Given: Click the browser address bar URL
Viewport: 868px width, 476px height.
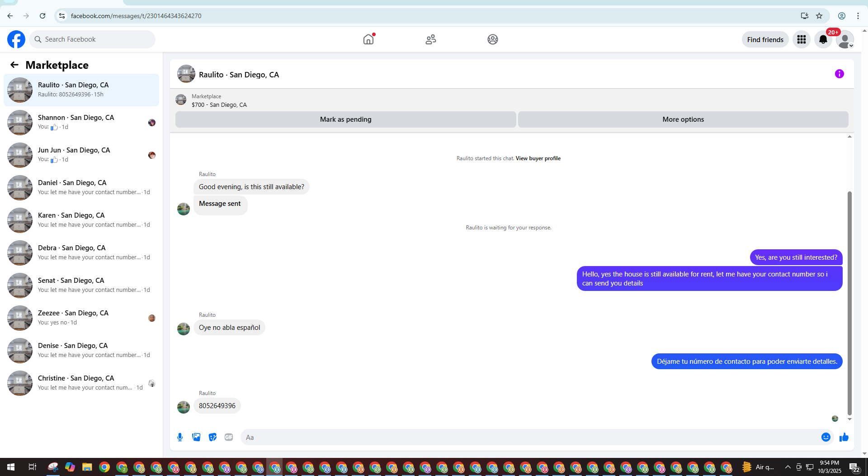Looking at the screenshot, I should (136, 16).
